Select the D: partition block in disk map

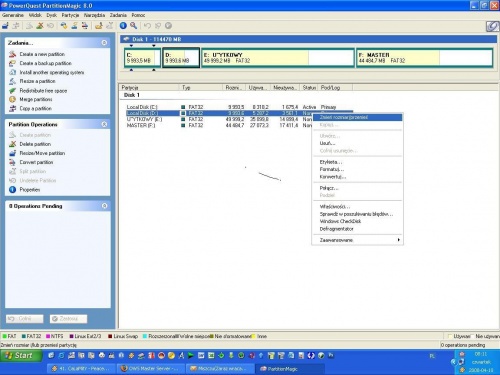pyautogui.click(x=181, y=58)
